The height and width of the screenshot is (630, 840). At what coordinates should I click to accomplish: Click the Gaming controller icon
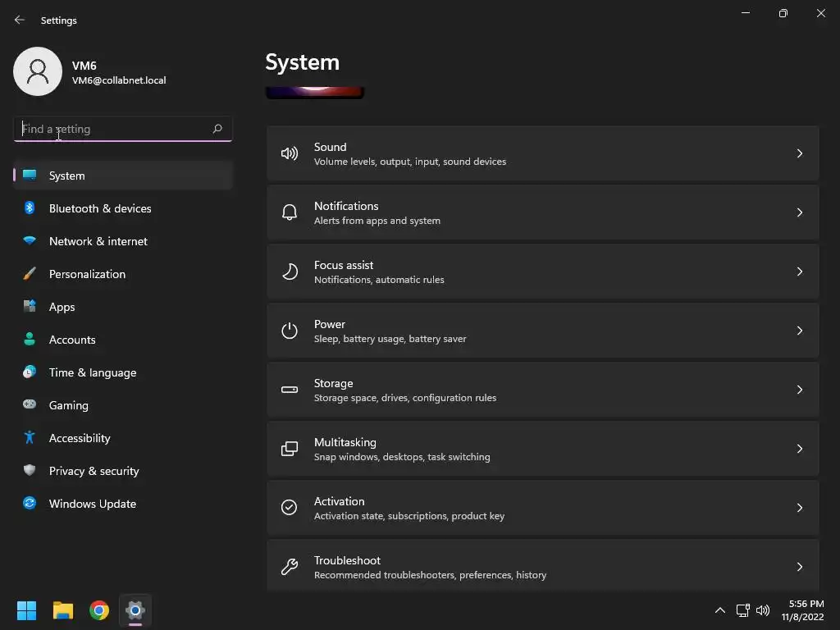[x=30, y=405]
